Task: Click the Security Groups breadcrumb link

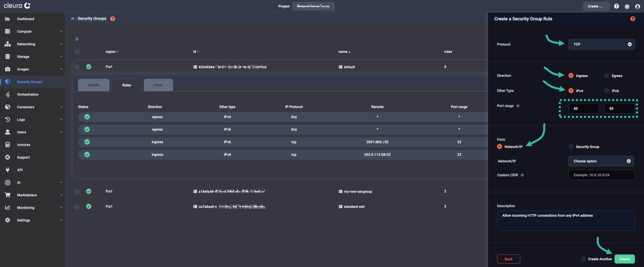Action: pos(92,18)
